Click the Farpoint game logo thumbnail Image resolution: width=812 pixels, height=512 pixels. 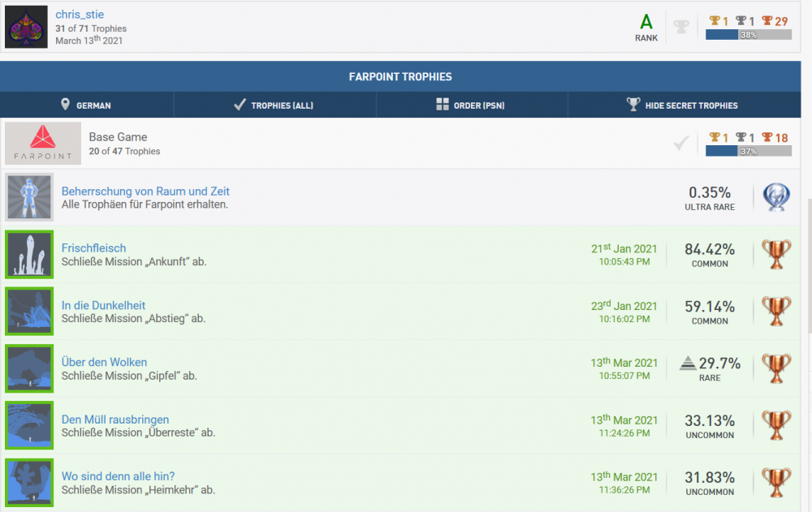click(x=43, y=144)
